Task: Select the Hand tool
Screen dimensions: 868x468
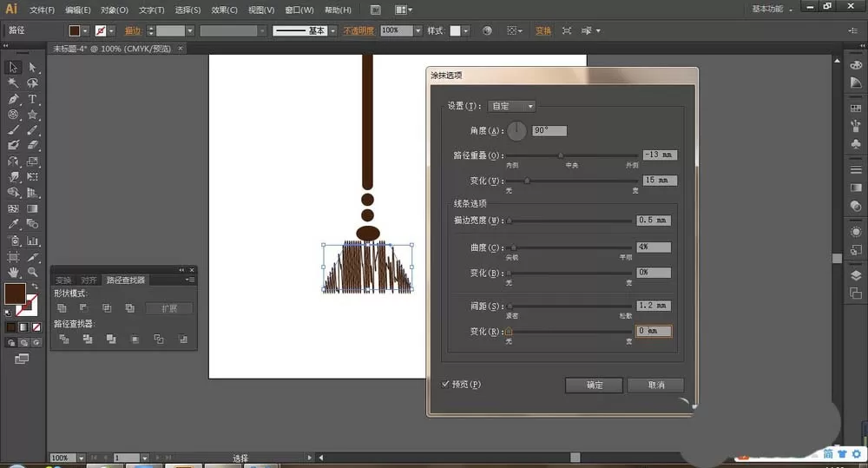Action: (13, 272)
